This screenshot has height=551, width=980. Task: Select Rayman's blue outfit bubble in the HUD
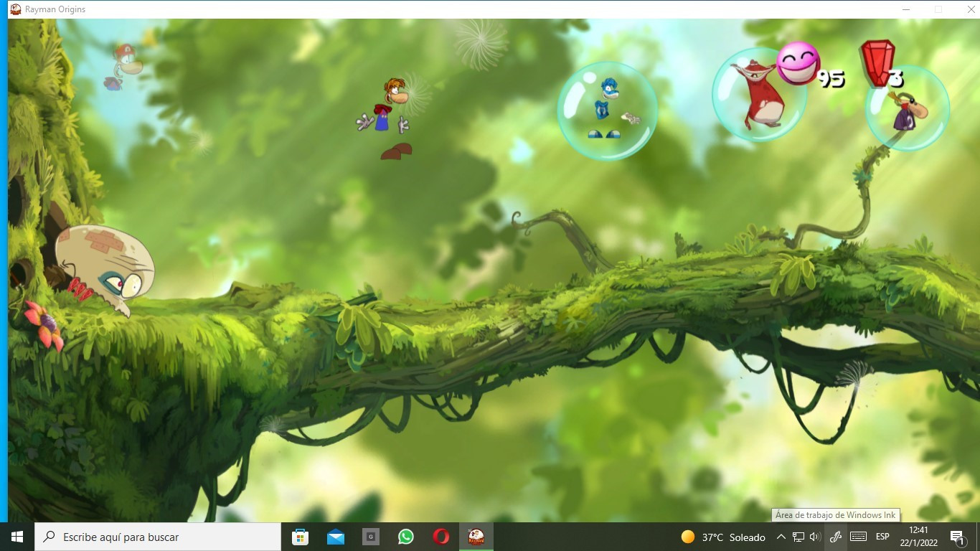pos(608,109)
